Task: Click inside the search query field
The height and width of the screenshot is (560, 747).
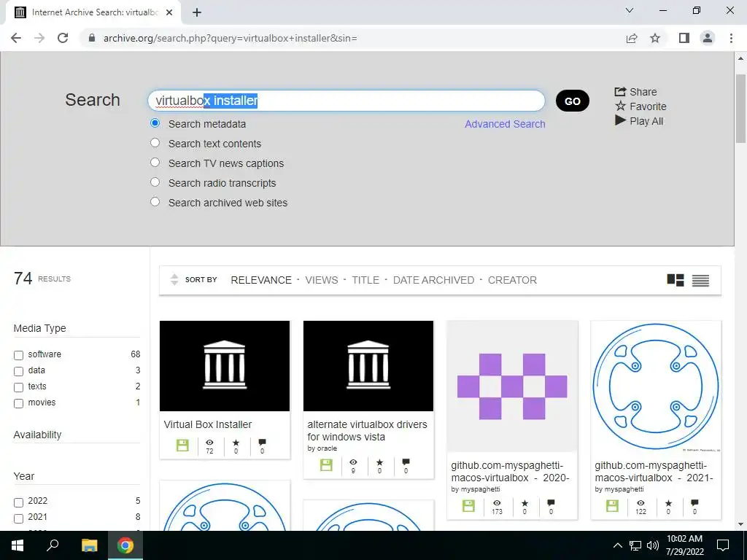Action: [x=347, y=101]
